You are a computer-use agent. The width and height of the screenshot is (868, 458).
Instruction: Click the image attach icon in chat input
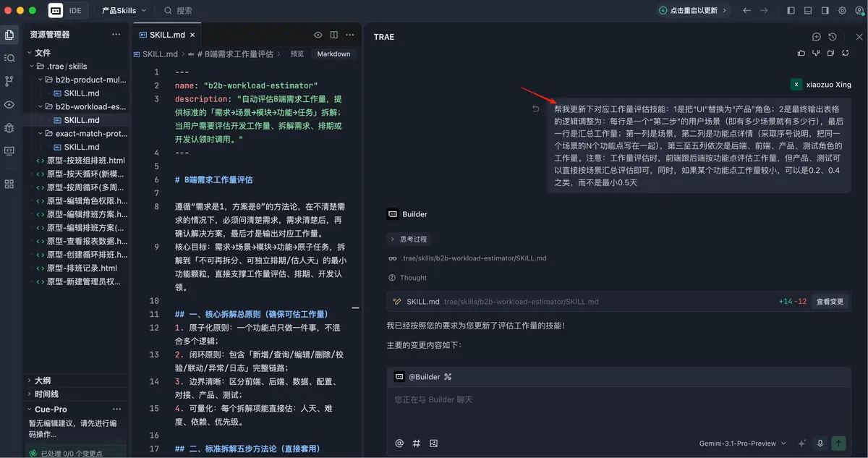click(x=434, y=444)
